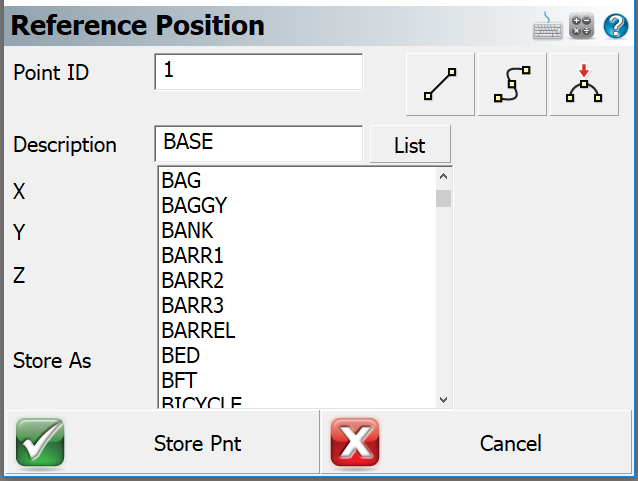Select BANK in the list
The width and height of the screenshot is (638, 481).
[x=187, y=231]
